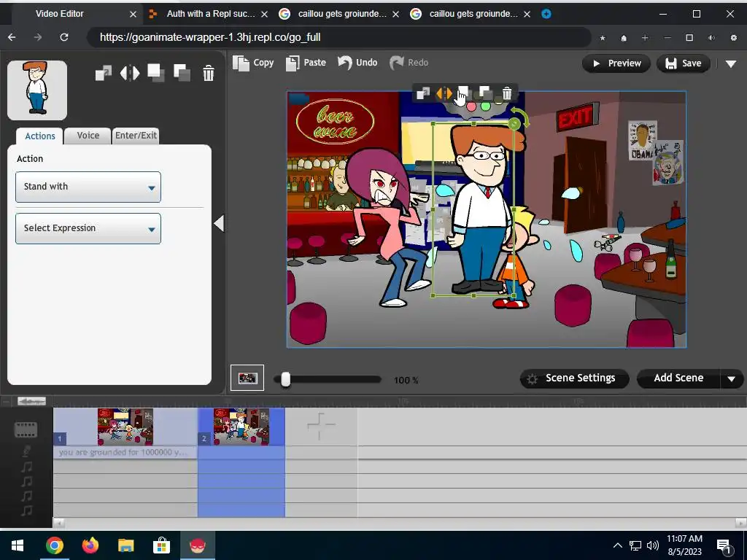The height and width of the screenshot is (560, 747).
Task: Switch to the Video Editor browser tab
Action: click(71, 14)
